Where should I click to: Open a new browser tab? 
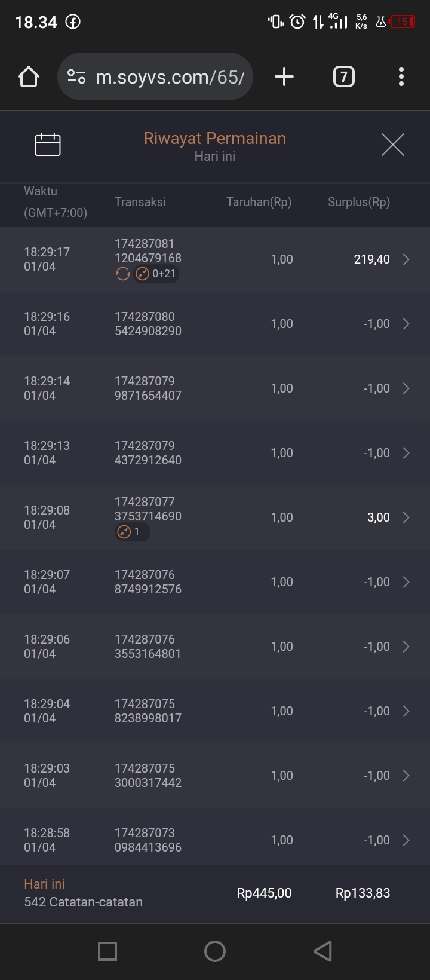coord(284,76)
